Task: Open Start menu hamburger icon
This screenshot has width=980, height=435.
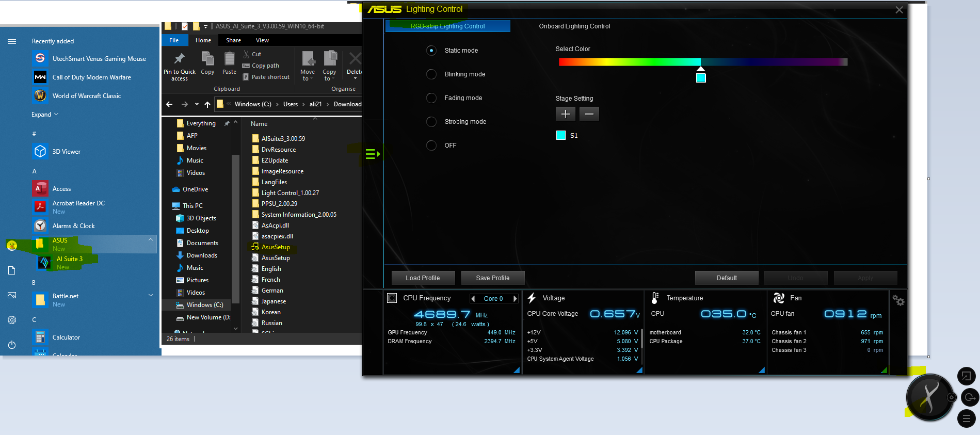Action: click(x=12, y=41)
